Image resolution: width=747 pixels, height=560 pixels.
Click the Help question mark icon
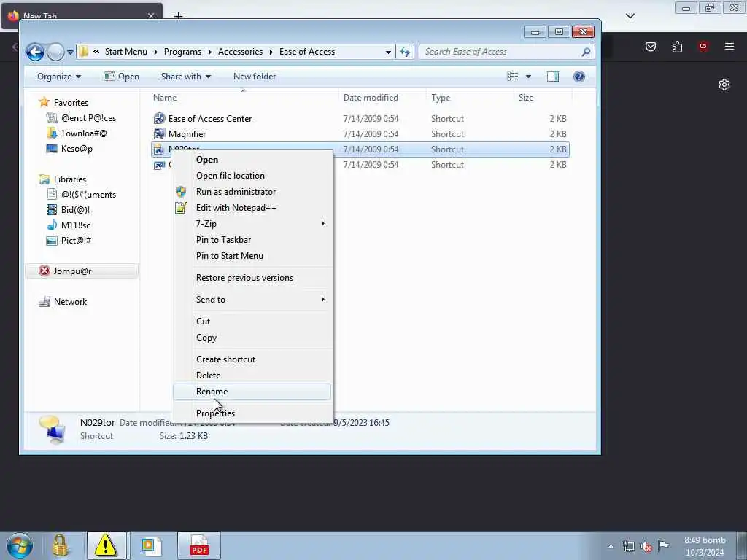[578, 77]
